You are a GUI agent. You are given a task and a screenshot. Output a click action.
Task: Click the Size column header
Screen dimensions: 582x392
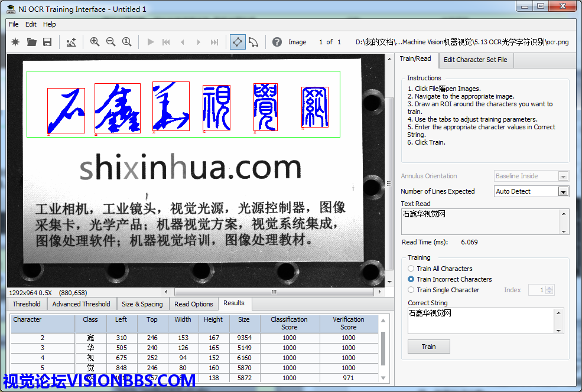[244, 324]
